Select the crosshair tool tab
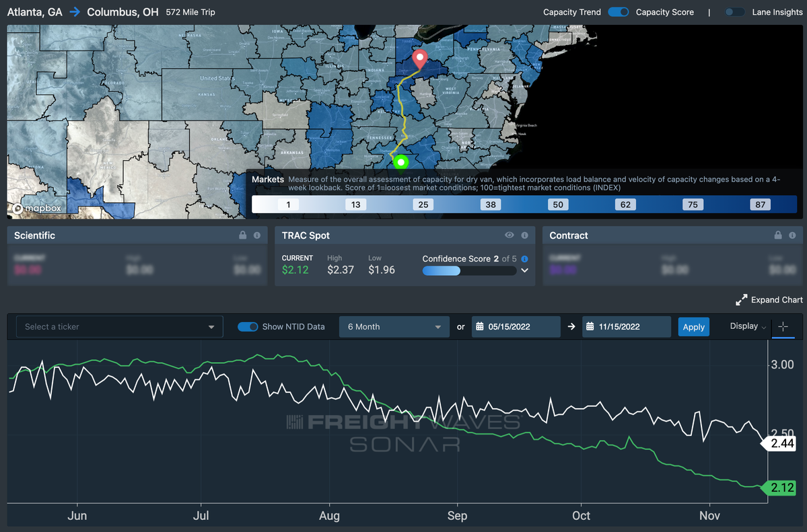Viewport: 807px width, 532px height. coord(783,326)
